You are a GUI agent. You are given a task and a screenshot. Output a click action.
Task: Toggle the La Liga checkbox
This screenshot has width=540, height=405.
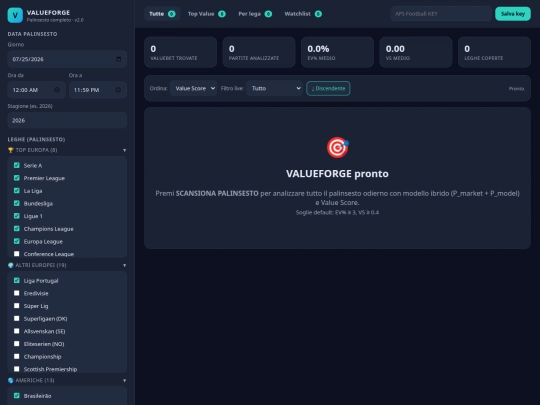[x=17, y=190]
